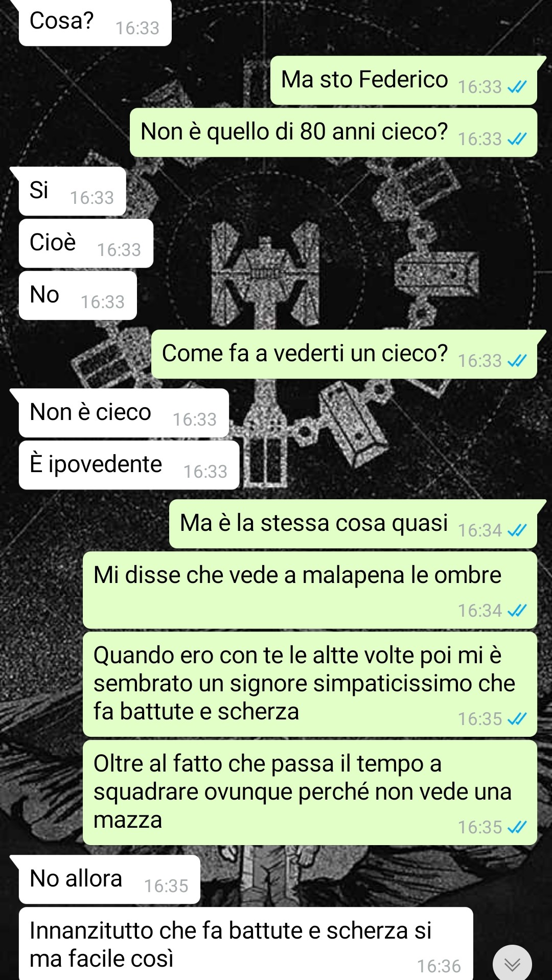Tap read ticks on 'Come fa a vederti un cieco?'
The height and width of the screenshot is (980, 552).
point(517,361)
